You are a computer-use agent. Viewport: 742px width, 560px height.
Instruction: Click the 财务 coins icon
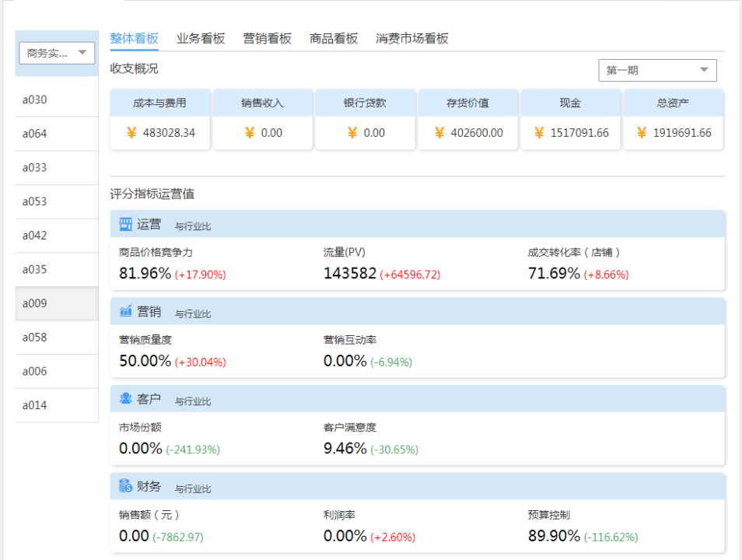(x=125, y=486)
